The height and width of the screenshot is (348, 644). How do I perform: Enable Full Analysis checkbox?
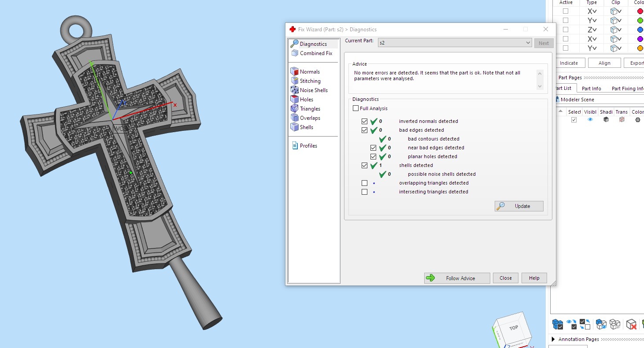[x=355, y=108]
